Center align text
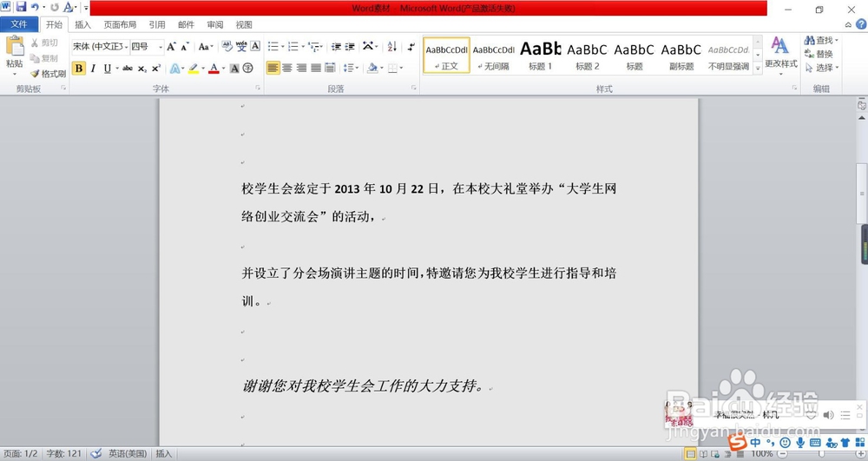The height and width of the screenshot is (461, 868). 287,68
